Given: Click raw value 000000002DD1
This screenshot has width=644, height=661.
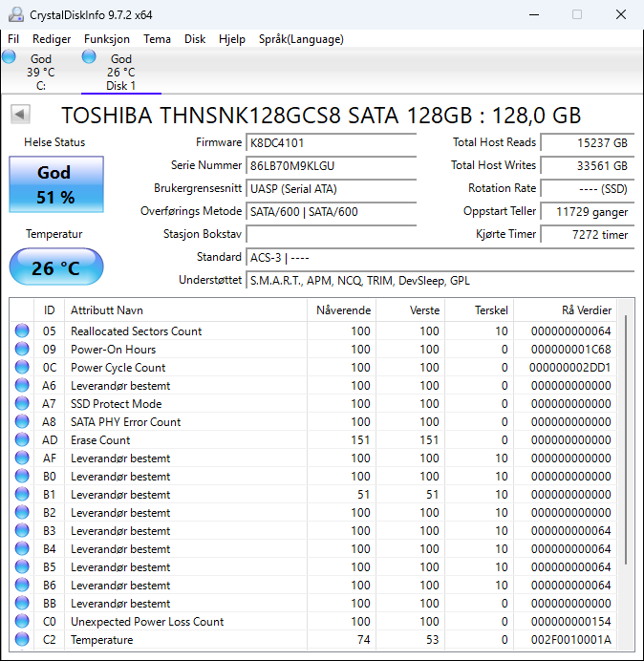Looking at the screenshot, I should pos(569,367).
